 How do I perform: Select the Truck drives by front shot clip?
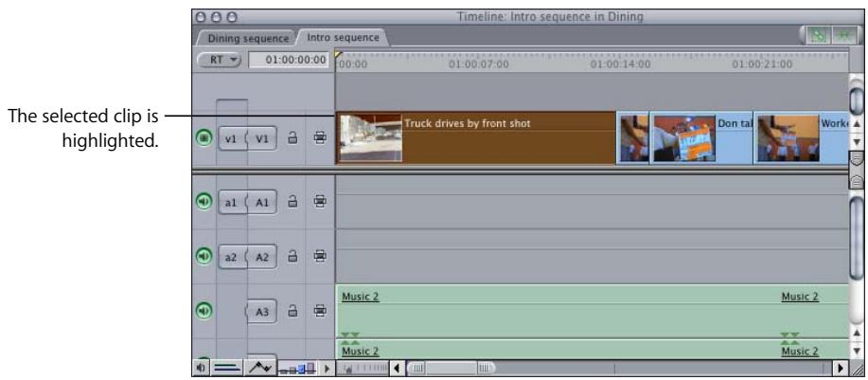[x=476, y=138]
